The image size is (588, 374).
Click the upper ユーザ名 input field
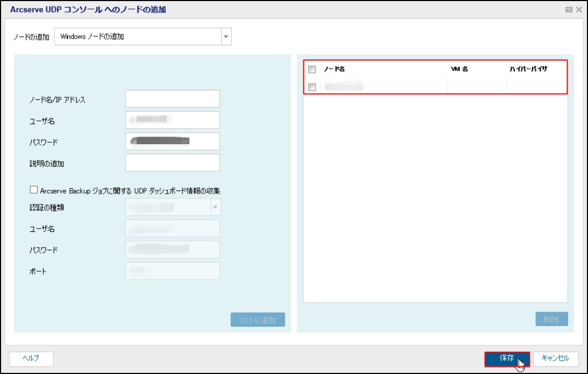click(x=173, y=120)
